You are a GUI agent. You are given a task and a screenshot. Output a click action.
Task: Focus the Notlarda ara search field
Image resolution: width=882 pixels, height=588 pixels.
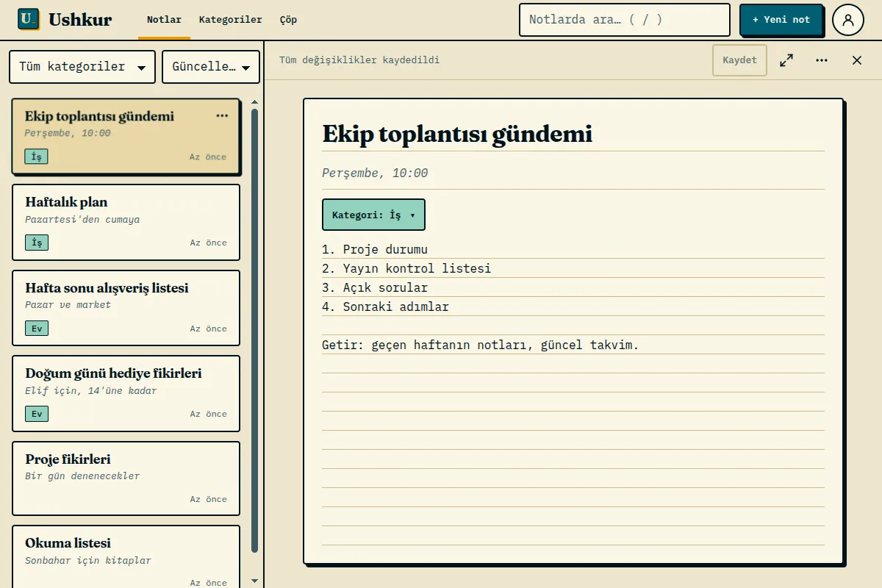click(625, 20)
